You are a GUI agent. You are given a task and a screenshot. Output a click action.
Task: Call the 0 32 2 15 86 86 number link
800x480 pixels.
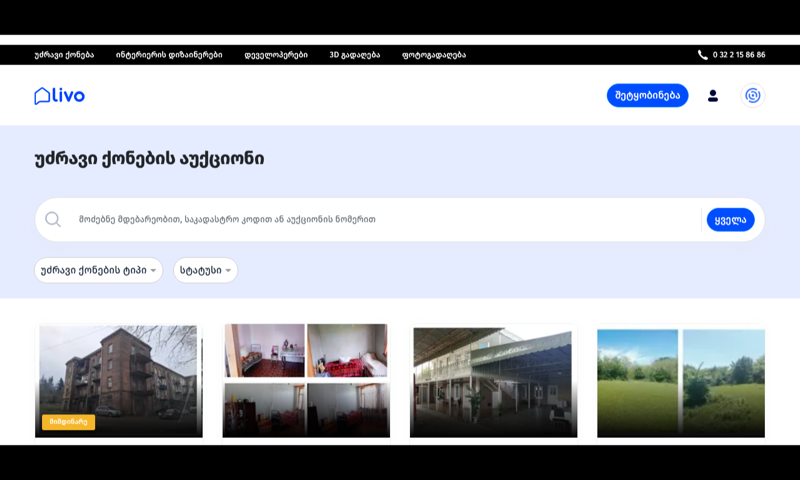click(739, 55)
